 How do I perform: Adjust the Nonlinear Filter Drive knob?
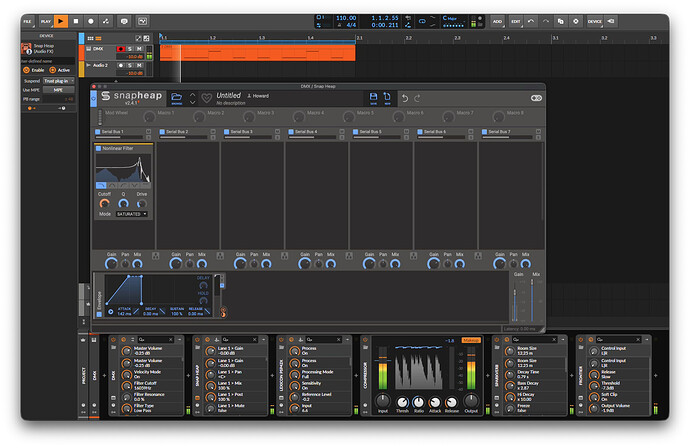[142, 203]
